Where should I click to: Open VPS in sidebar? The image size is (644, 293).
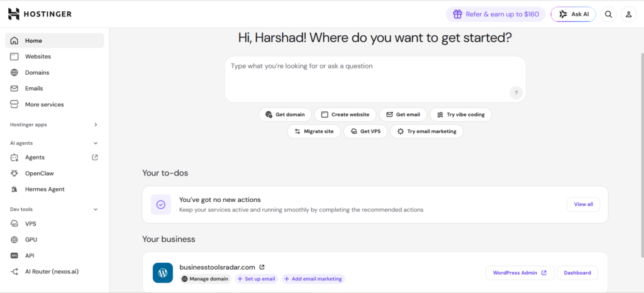click(55, 224)
